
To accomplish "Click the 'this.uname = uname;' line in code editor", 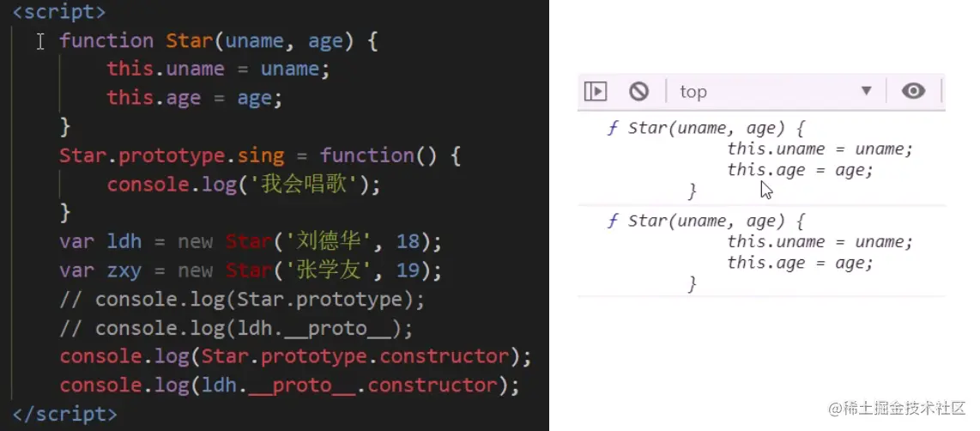I will (x=218, y=69).
